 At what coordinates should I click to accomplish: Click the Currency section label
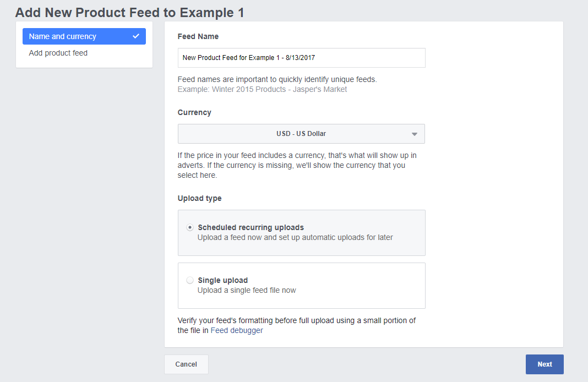pos(194,112)
